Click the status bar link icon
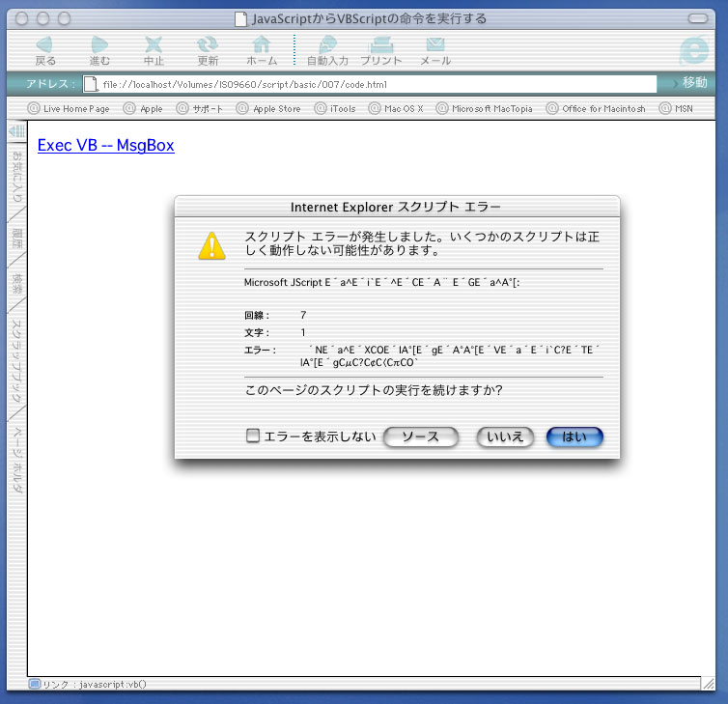728x704 pixels. pyautogui.click(x=35, y=684)
